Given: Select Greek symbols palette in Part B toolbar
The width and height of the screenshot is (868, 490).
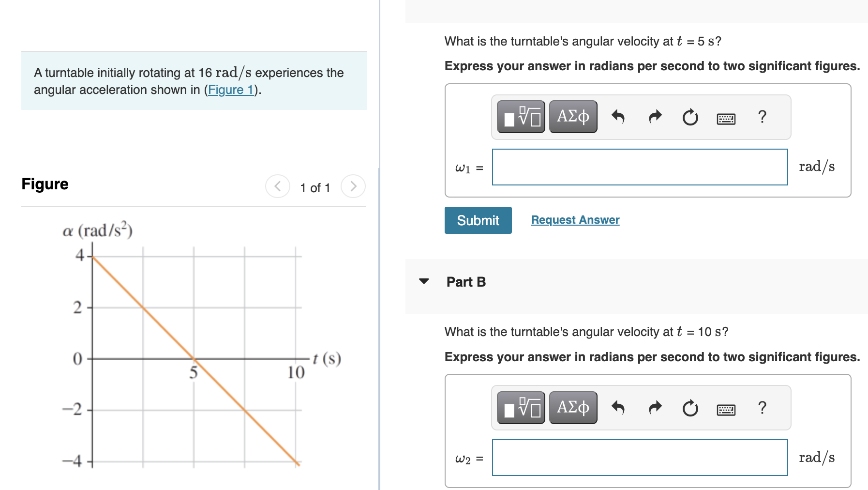Looking at the screenshot, I should 573,407.
